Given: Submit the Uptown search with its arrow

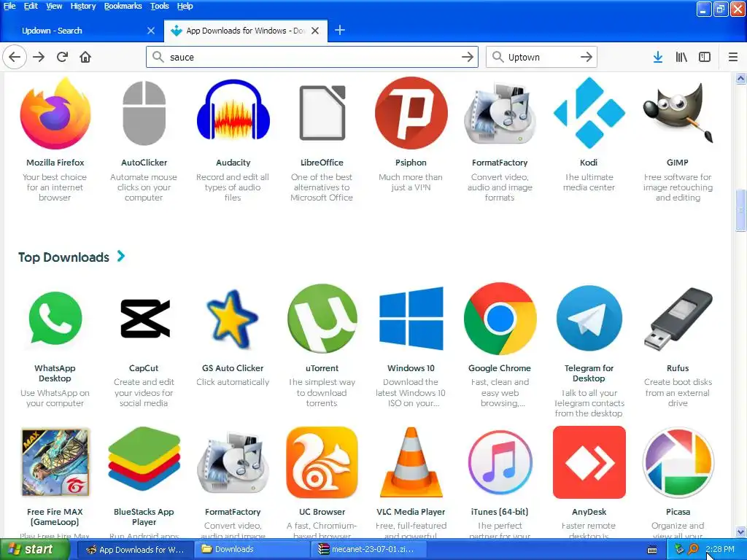Looking at the screenshot, I should point(586,57).
